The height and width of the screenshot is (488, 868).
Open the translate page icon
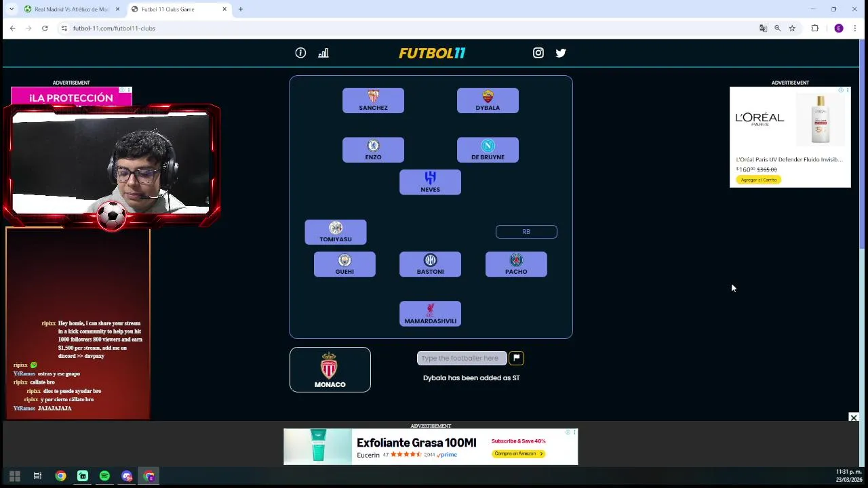click(763, 28)
